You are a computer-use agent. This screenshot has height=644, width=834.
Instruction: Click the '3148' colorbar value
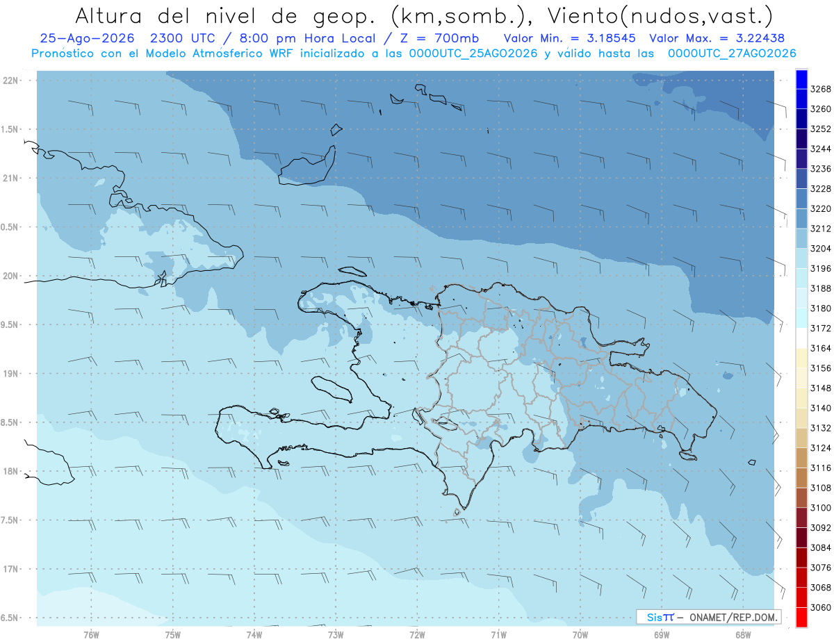click(x=821, y=388)
